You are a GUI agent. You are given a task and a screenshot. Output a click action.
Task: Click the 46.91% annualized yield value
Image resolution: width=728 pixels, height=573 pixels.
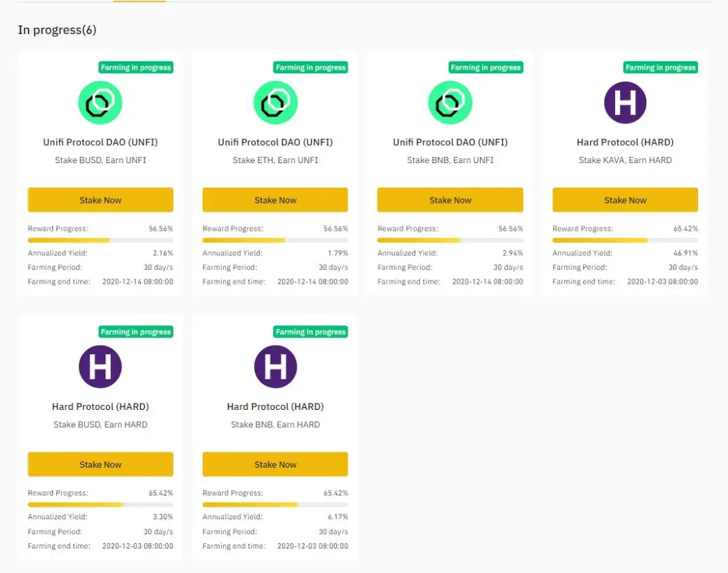[686, 253]
